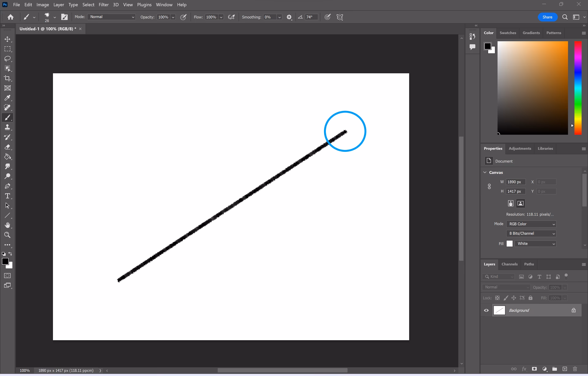Open the RGB Color mode dropdown
The width and height of the screenshot is (588, 376).
[531, 224]
